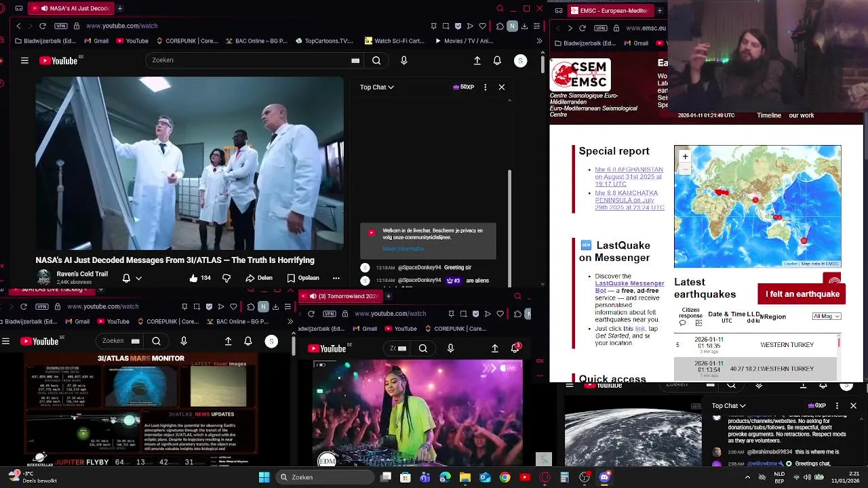Open BAC Online bookmark in top-left browser
This screenshot has width=868, height=488.
coord(256,41)
